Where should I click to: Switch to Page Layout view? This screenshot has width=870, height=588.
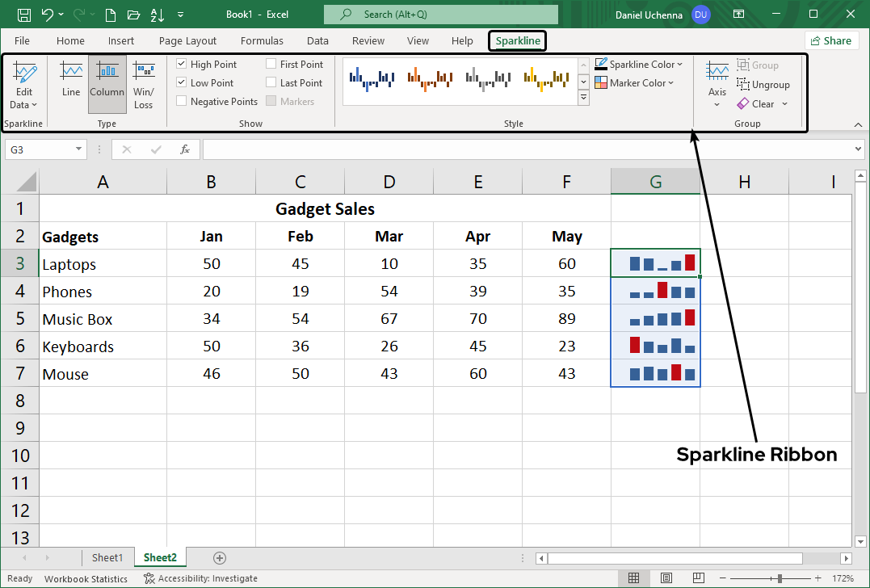pyautogui.click(x=666, y=578)
